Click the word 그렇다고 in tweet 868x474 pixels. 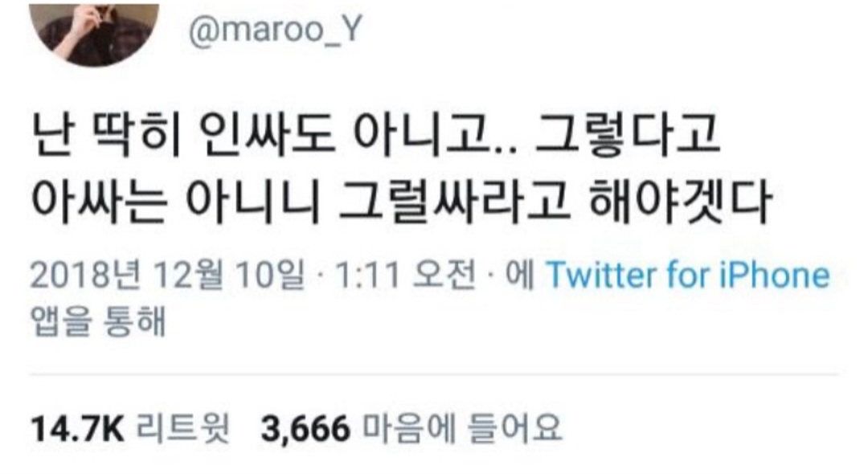point(628,135)
